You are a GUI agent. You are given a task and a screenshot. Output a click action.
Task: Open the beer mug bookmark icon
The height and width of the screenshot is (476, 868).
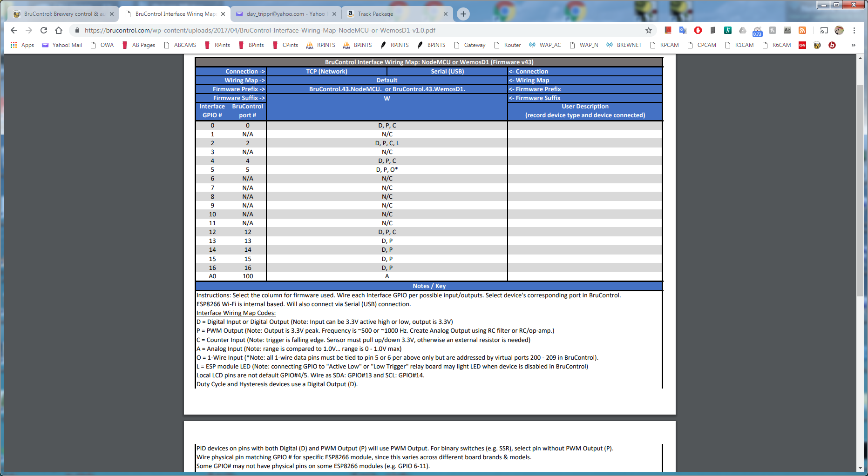click(817, 45)
